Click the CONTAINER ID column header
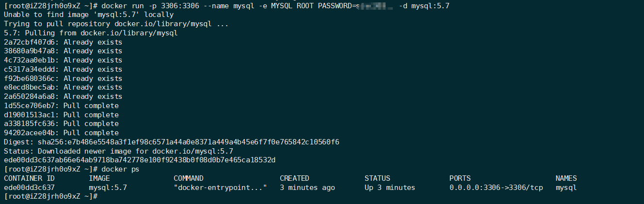The height and width of the screenshot is (204, 644). tap(29, 178)
